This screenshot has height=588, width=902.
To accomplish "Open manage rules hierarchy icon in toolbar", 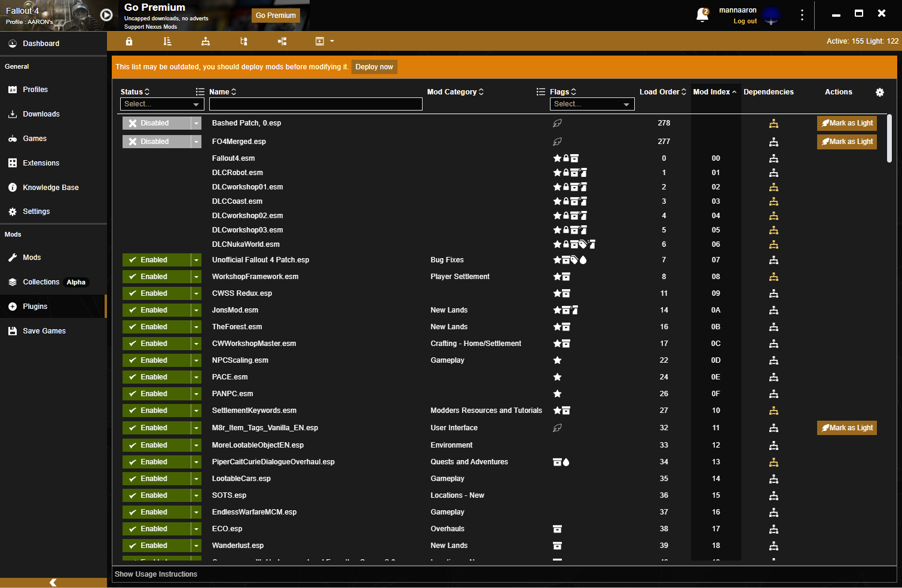I will 206,41.
